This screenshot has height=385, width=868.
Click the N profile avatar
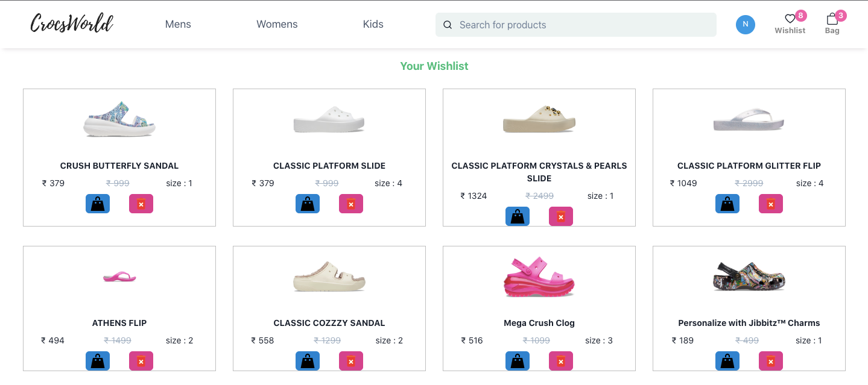(x=745, y=24)
